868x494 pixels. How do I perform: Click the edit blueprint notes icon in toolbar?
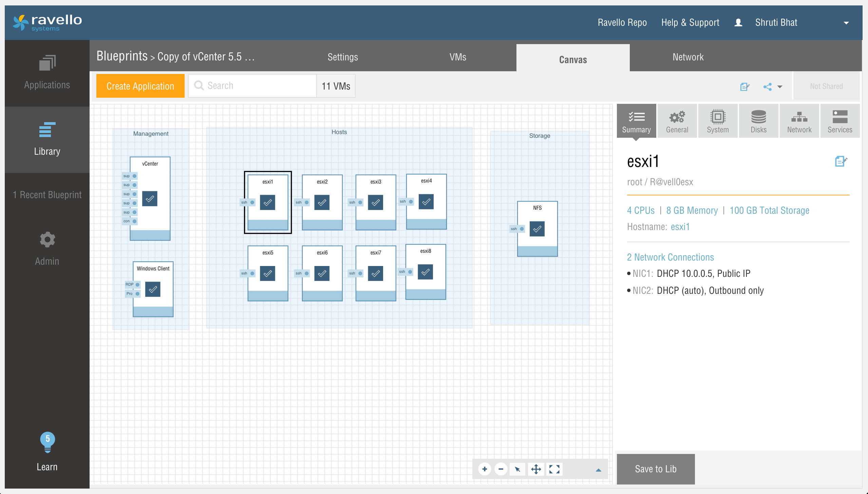745,87
